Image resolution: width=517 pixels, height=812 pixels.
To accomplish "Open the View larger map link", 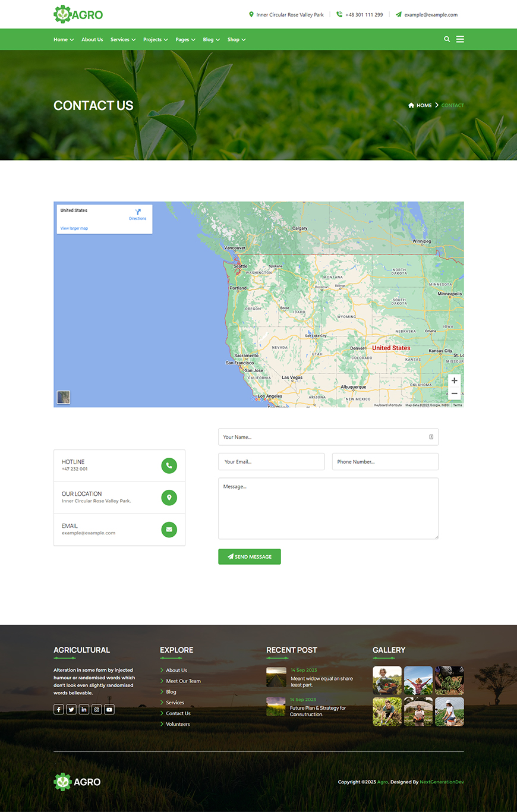I will pyautogui.click(x=74, y=228).
